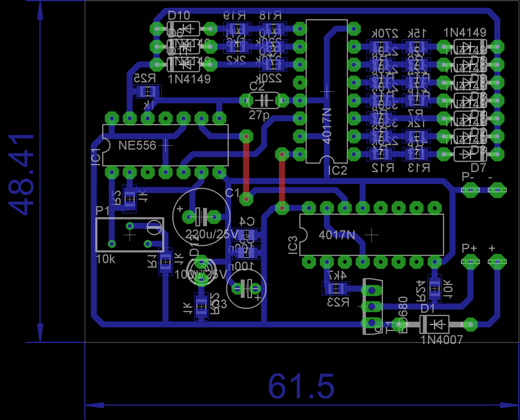Image resolution: width=520 pixels, height=420 pixels.
Task: Select the P+ solder pad
Action: (x=470, y=261)
